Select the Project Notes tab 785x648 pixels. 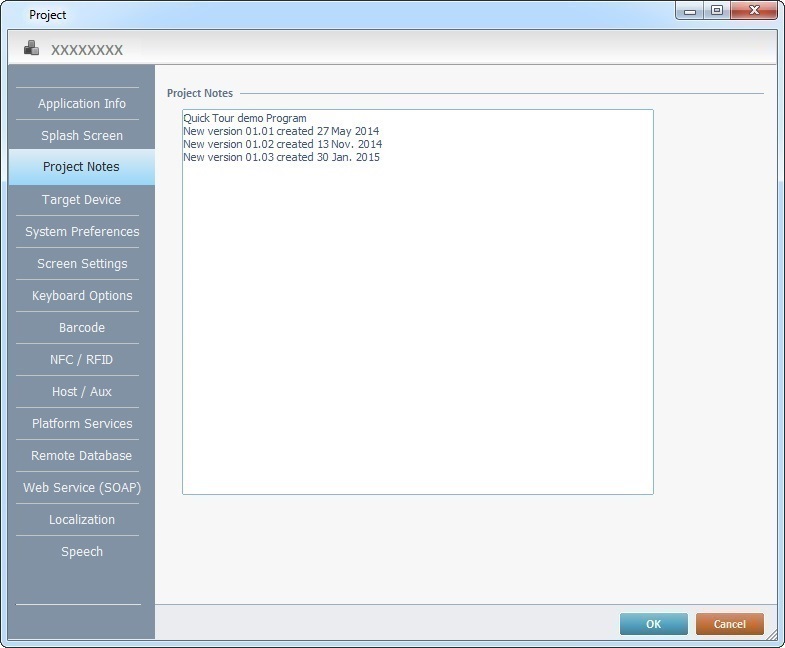pos(82,167)
